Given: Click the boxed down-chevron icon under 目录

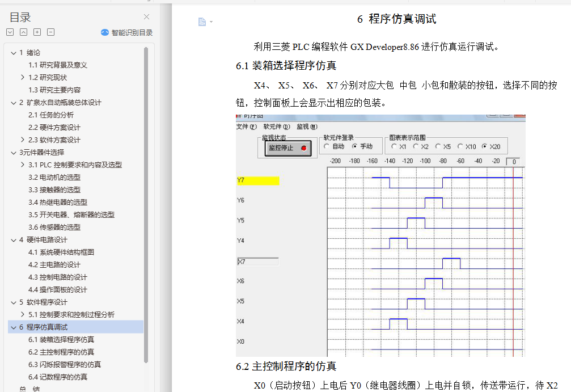Looking at the screenshot, I should [x=10, y=32].
